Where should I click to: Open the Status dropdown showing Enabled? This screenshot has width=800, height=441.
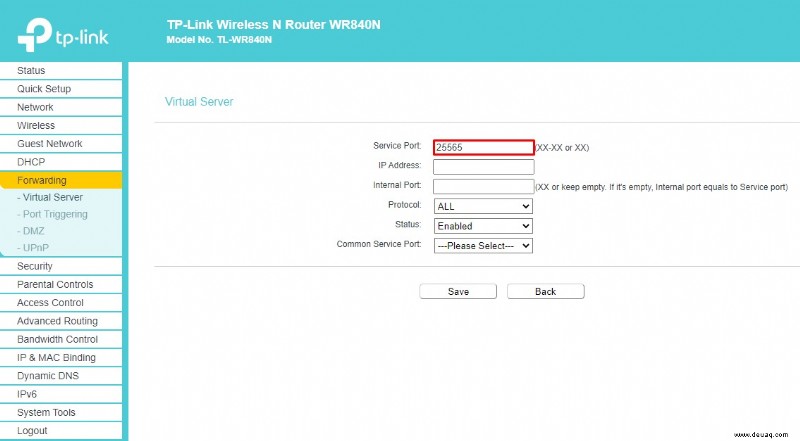483,226
